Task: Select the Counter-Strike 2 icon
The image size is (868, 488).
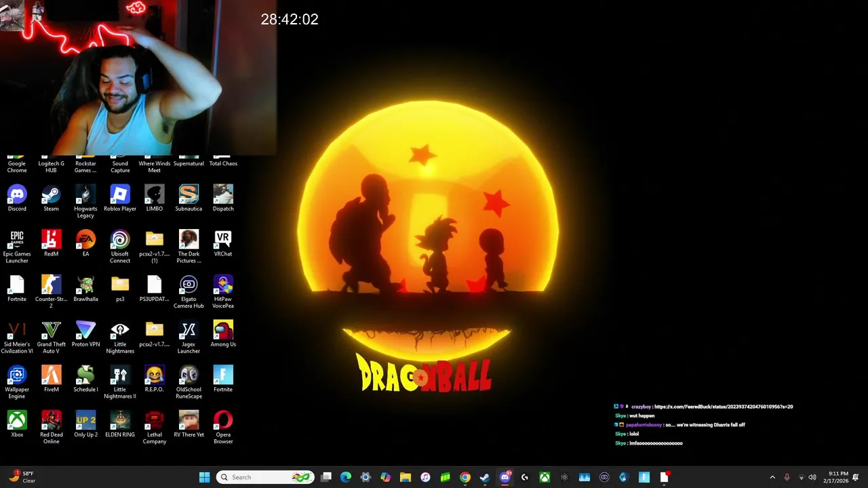Action: (x=51, y=292)
